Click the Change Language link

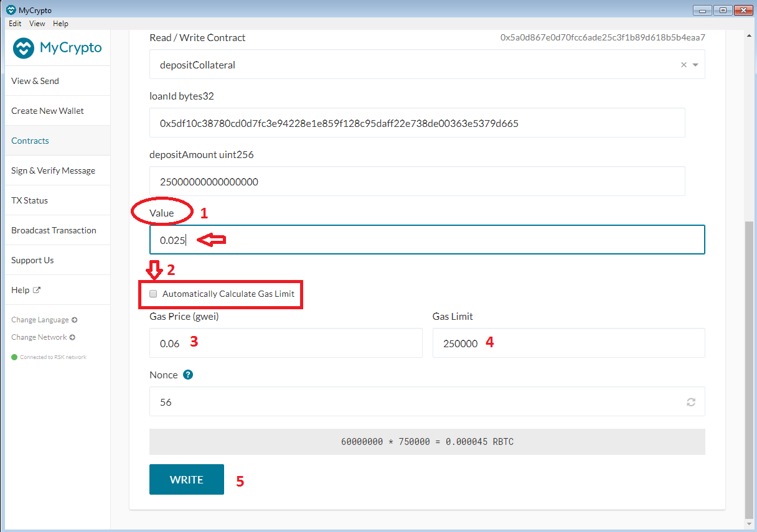point(40,320)
